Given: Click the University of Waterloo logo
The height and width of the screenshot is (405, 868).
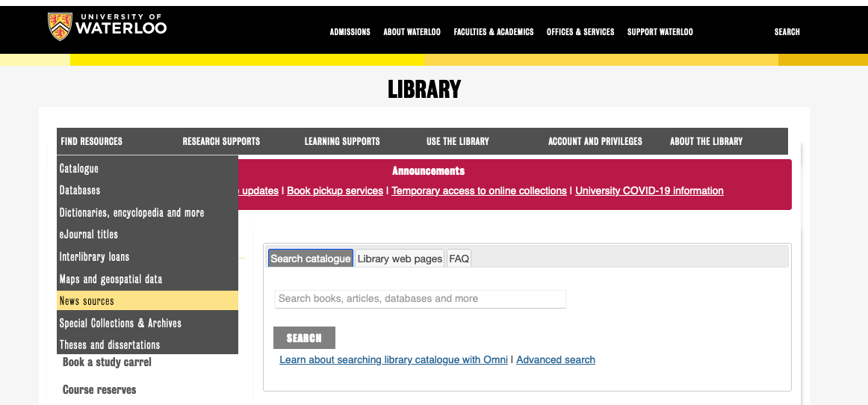Looking at the screenshot, I should (x=107, y=27).
